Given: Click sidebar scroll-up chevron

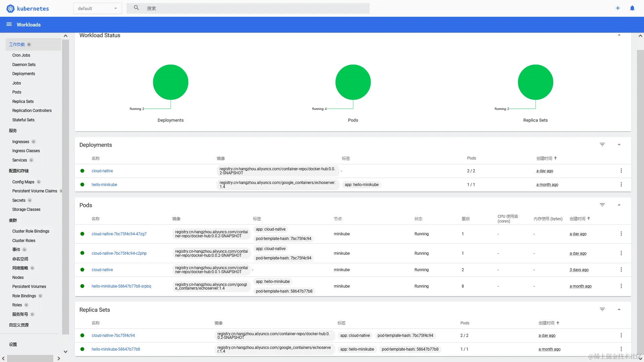Looking at the screenshot, I should 65,36.
